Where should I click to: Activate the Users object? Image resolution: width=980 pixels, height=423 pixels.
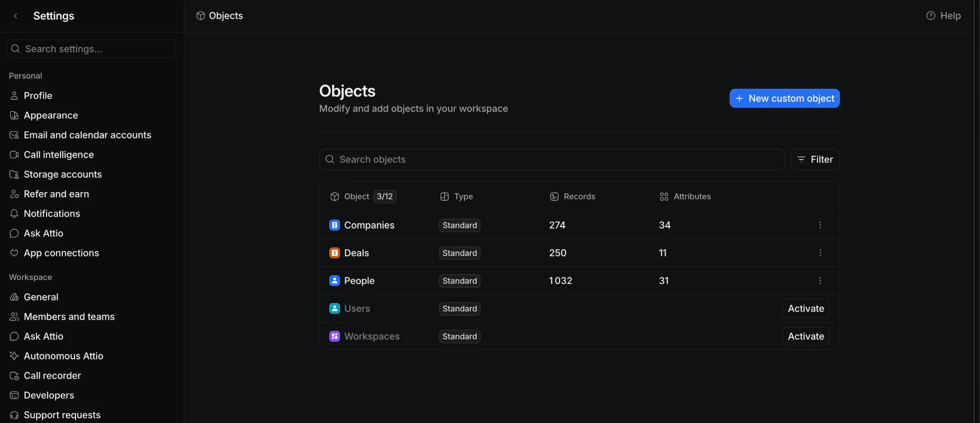[806, 308]
